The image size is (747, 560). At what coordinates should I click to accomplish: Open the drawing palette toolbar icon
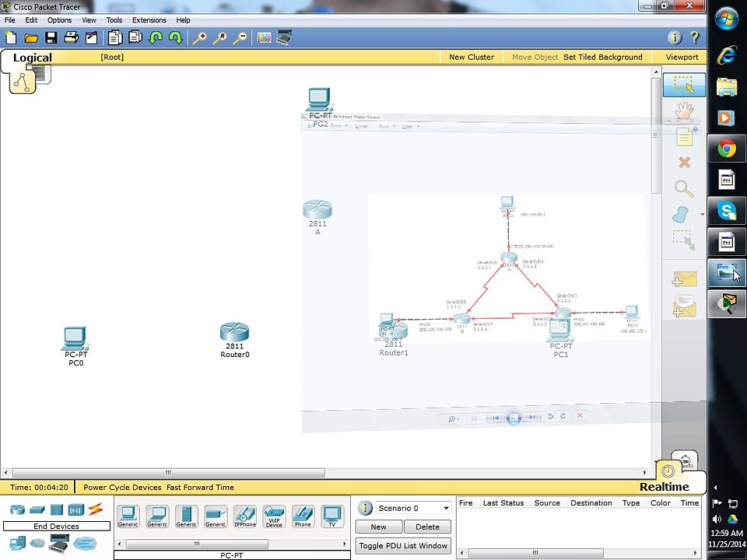point(264,37)
